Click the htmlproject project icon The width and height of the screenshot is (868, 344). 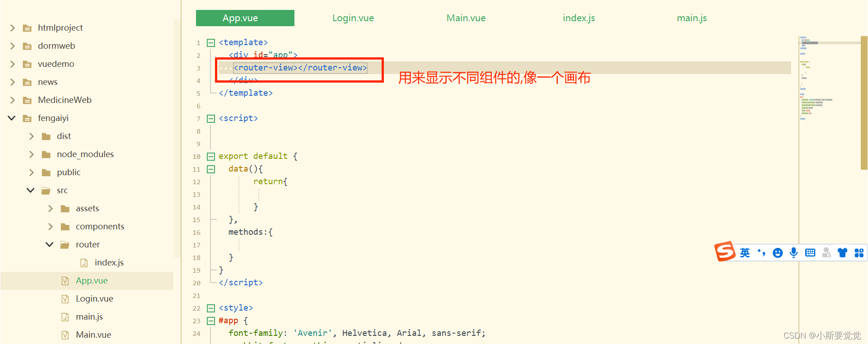coord(27,28)
